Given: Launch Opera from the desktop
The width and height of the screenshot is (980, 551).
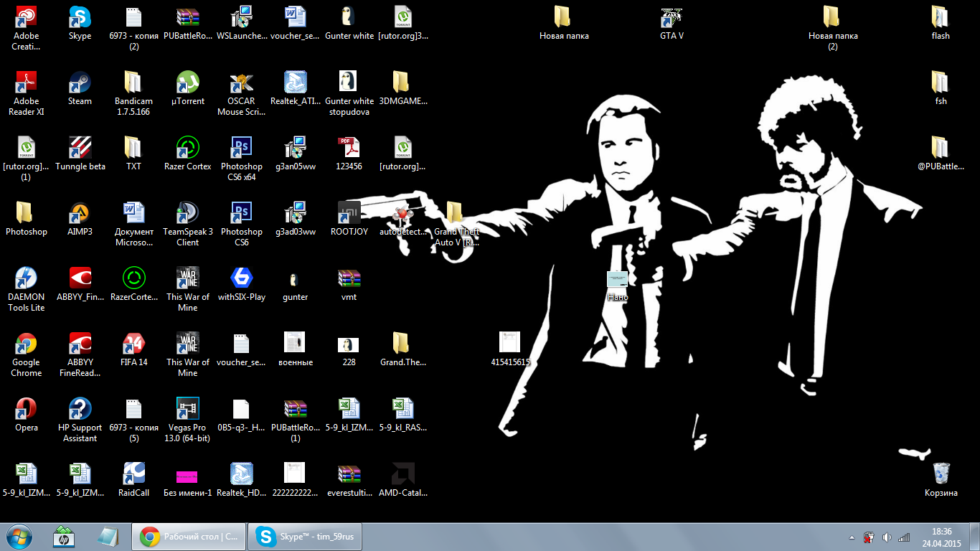Looking at the screenshot, I should [26, 415].
